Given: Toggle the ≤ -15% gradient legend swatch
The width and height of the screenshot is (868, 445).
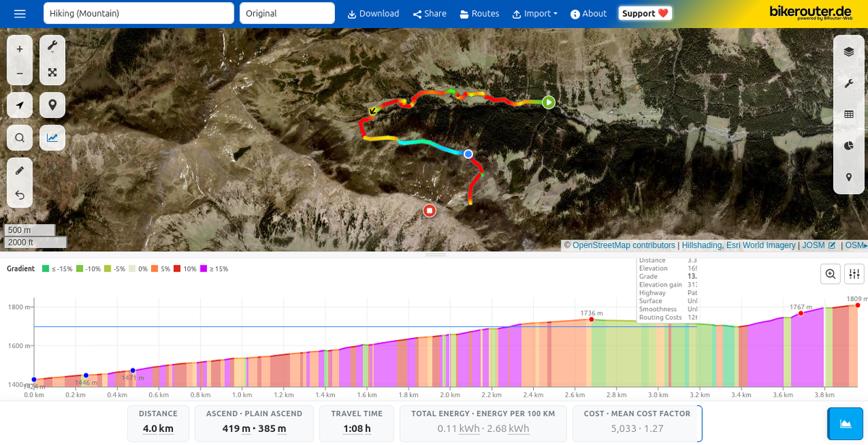Looking at the screenshot, I should click(x=46, y=268).
